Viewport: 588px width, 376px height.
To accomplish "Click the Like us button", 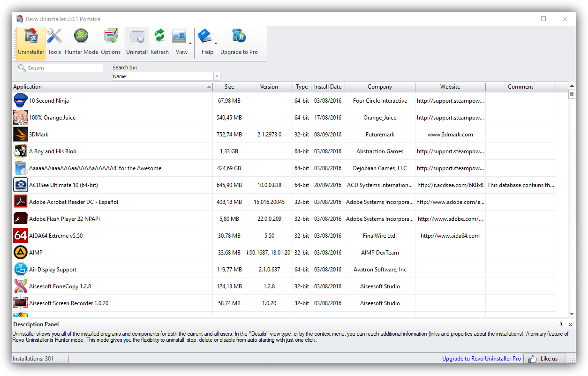I will pos(544,359).
